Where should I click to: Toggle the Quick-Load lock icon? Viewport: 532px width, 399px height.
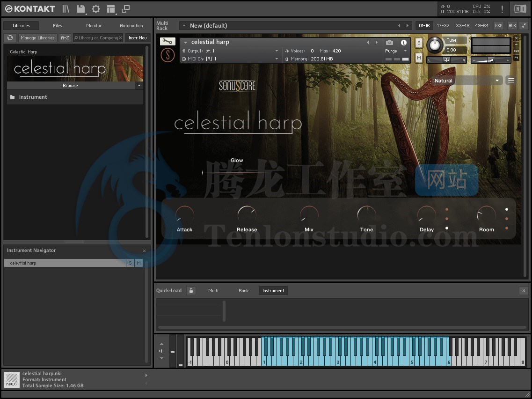(x=191, y=290)
